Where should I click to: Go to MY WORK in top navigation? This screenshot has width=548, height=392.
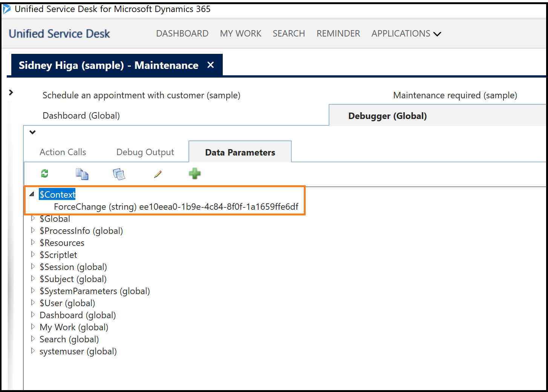click(241, 34)
